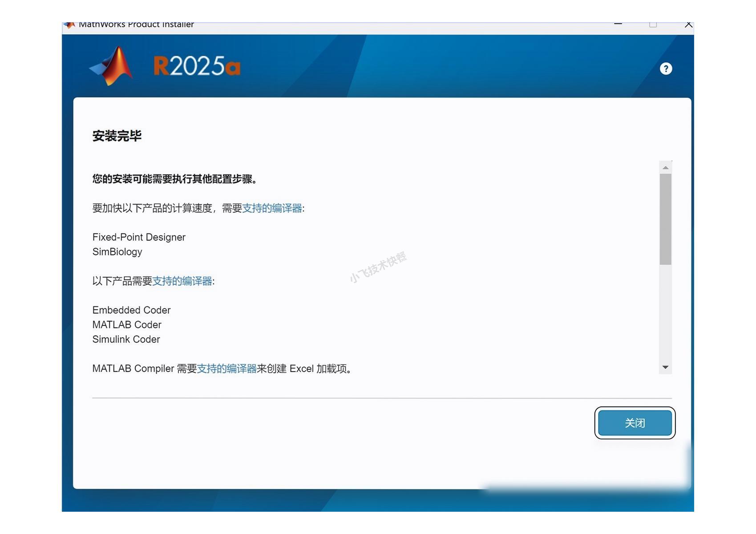
Task: Click the MATLAB logo in the header banner
Action: tap(111, 66)
